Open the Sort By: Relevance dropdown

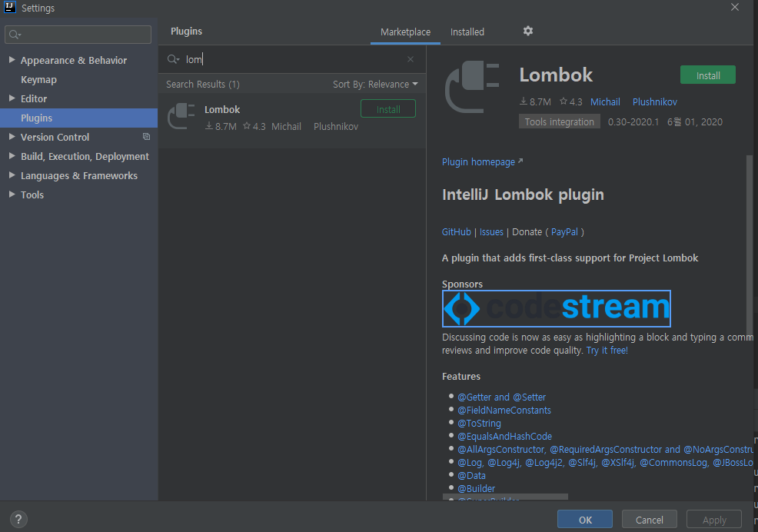(375, 84)
